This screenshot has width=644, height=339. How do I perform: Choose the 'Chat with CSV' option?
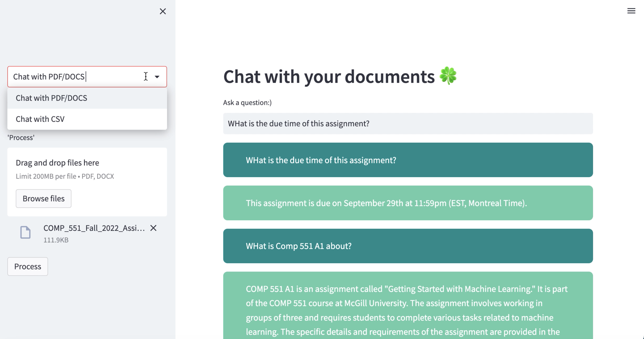pos(40,119)
